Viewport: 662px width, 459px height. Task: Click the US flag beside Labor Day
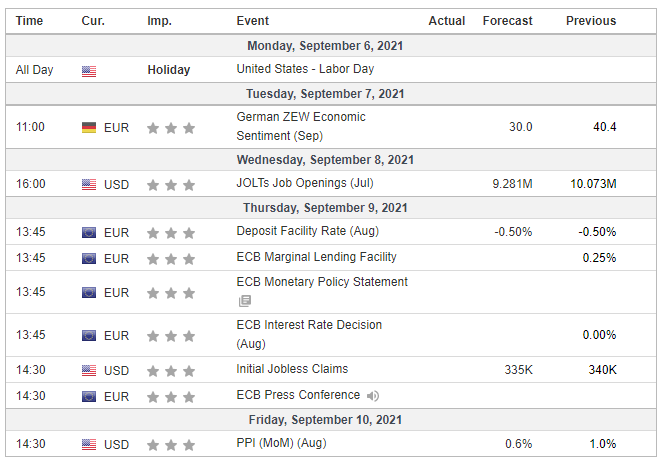click(89, 71)
